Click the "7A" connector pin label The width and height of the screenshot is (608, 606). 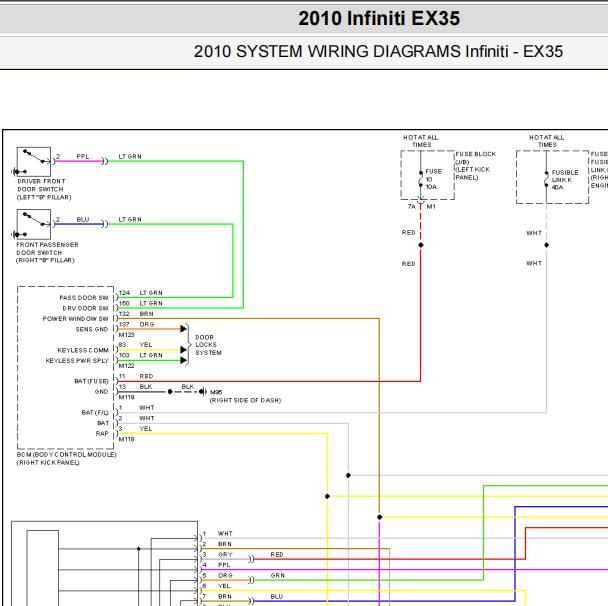tap(411, 207)
